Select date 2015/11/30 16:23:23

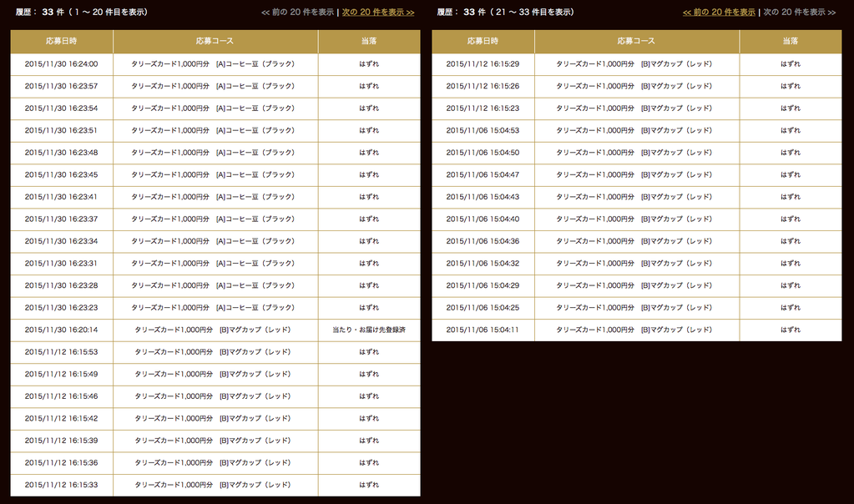[x=62, y=308]
